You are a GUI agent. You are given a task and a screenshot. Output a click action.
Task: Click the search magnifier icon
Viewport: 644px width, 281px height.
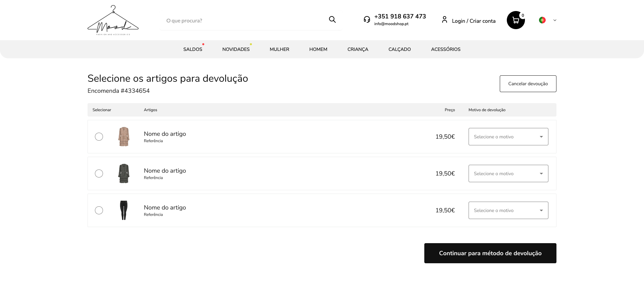tap(332, 19)
